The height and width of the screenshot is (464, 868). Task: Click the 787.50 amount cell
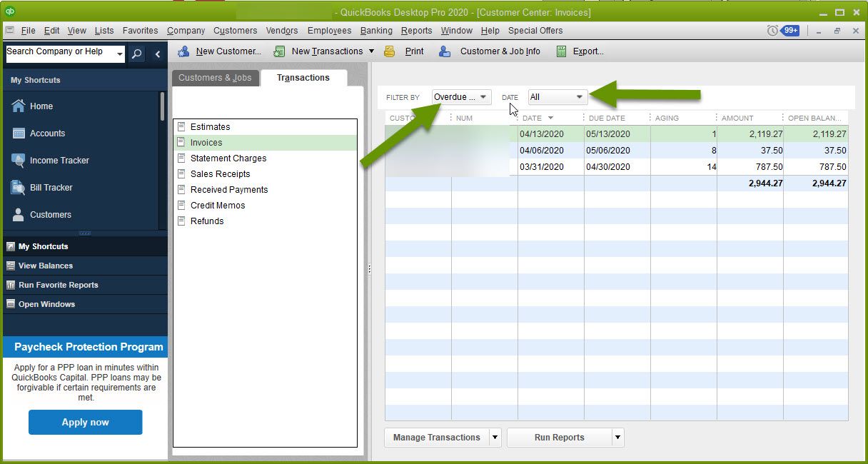point(750,167)
